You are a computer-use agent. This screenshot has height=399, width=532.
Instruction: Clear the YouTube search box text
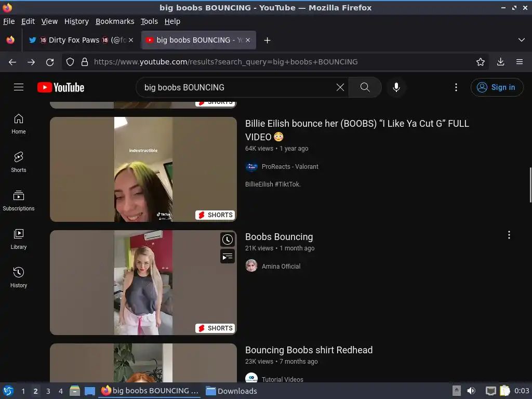click(340, 87)
